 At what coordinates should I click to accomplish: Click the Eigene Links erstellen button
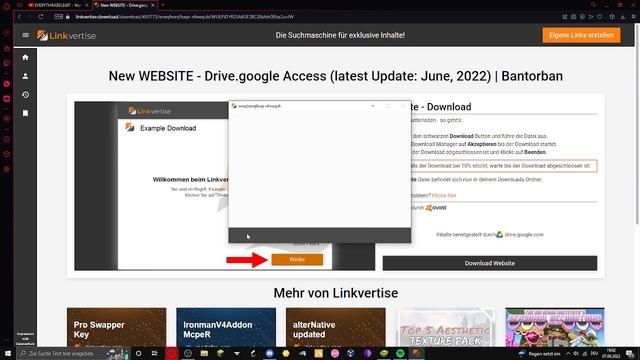tap(581, 35)
